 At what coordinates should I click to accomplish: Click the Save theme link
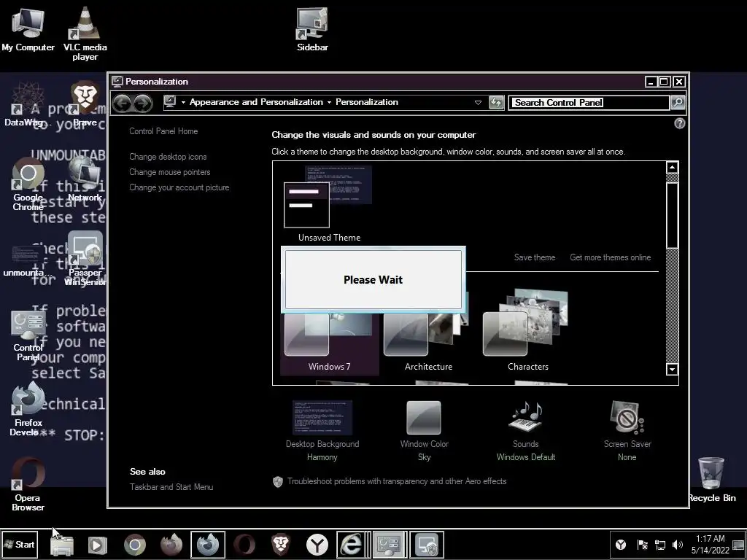click(535, 257)
